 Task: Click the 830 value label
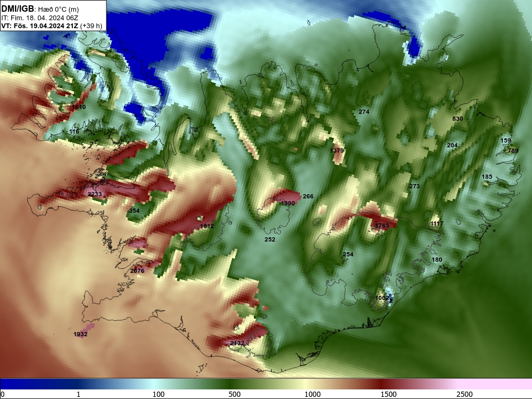click(458, 119)
